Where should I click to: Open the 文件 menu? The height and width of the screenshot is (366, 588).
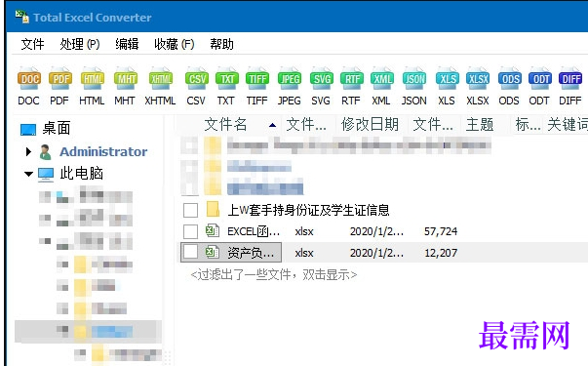pos(32,44)
